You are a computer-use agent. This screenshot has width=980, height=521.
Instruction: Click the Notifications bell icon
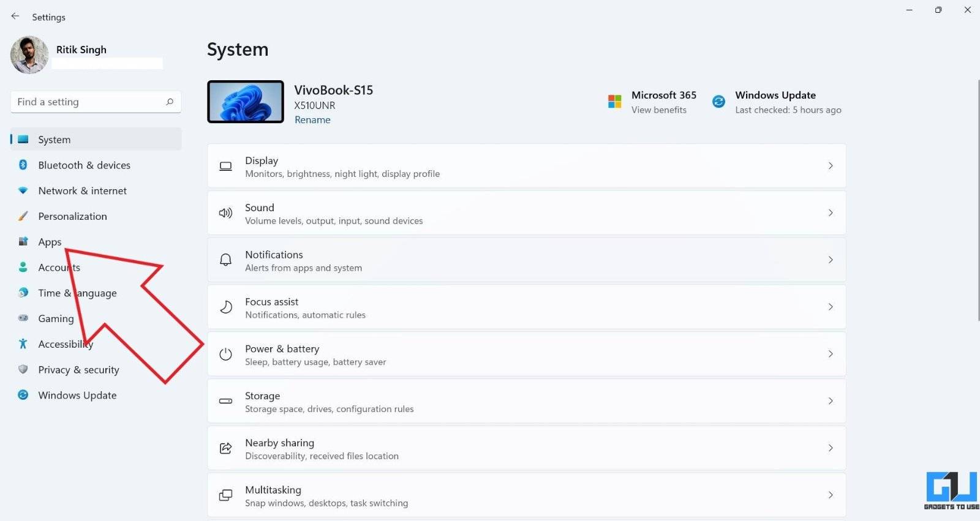(225, 260)
